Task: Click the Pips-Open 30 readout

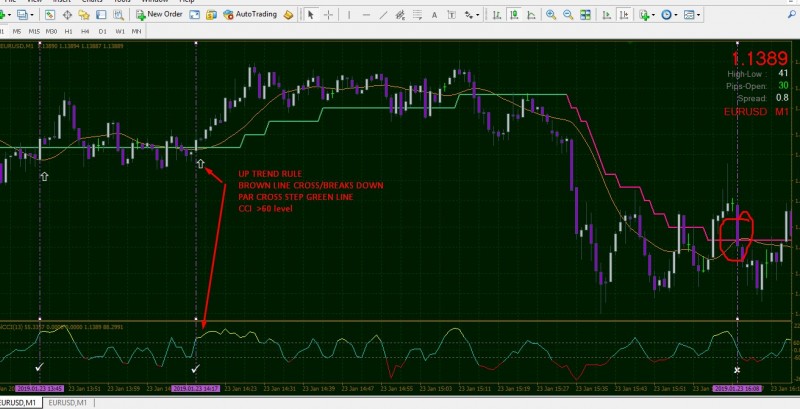Action: [757, 86]
